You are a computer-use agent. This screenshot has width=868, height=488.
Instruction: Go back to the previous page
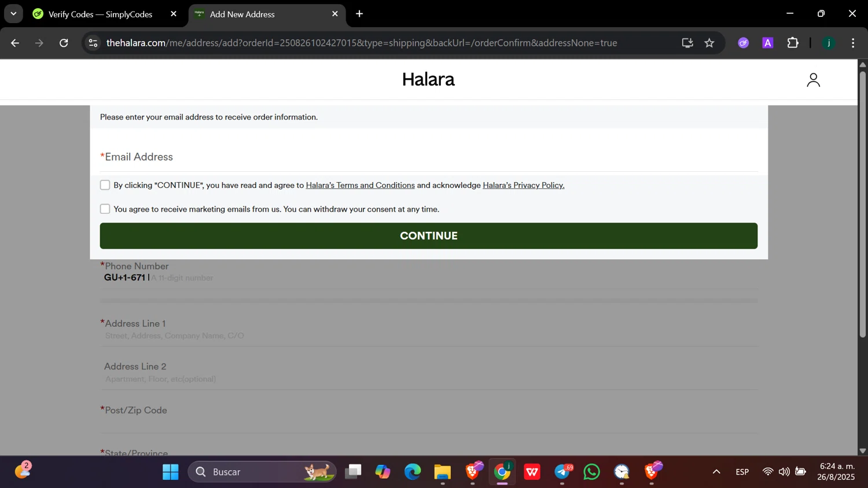[x=15, y=43]
